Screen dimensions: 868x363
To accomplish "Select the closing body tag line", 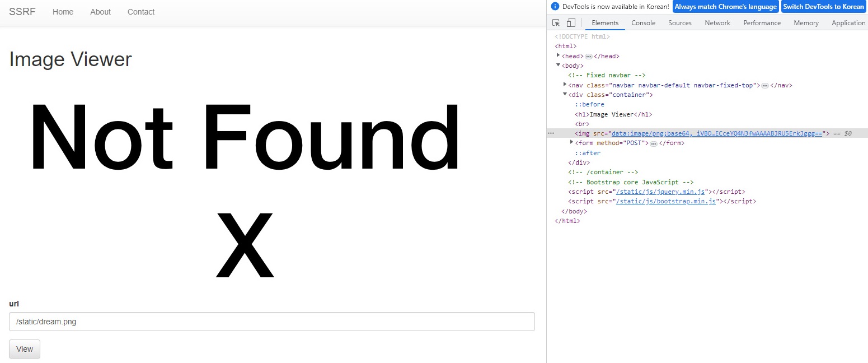I will [574, 211].
